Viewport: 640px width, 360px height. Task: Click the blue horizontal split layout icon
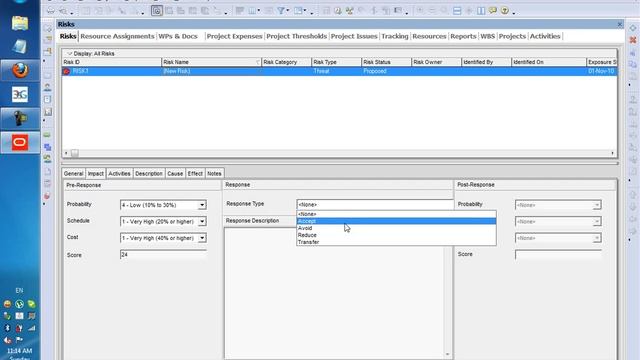457,11
